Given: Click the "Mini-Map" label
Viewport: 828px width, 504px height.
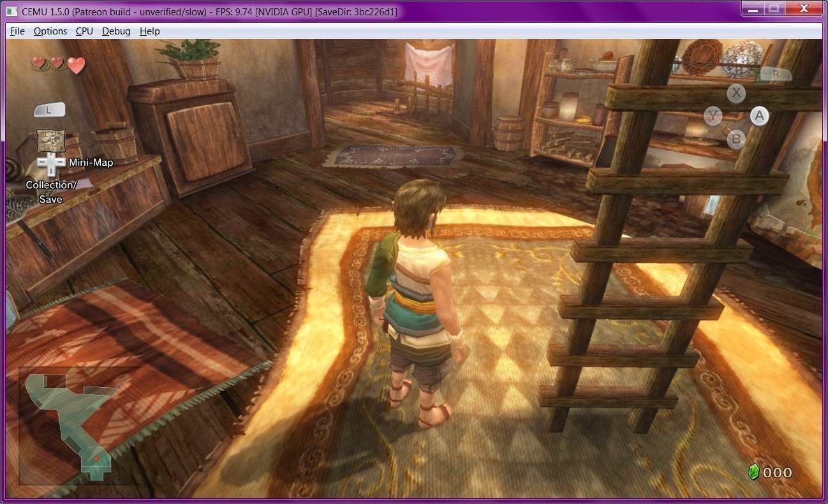Looking at the screenshot, I should 91,163.
